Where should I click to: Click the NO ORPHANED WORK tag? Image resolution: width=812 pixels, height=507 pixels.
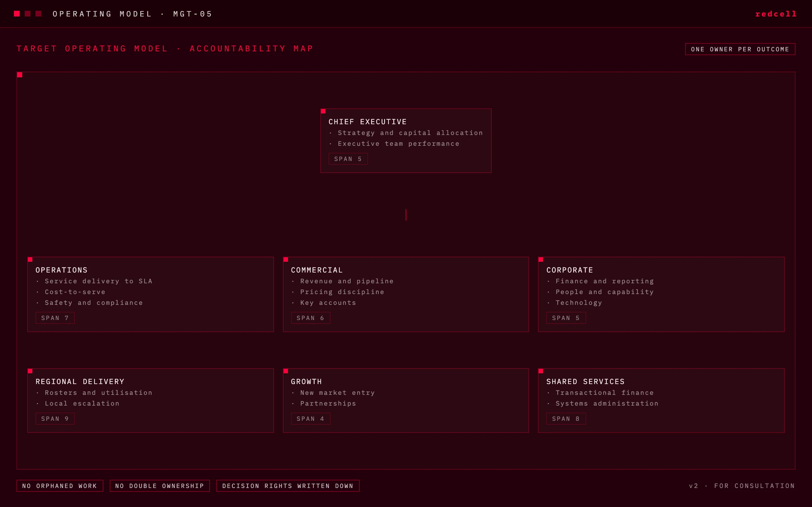60,486
